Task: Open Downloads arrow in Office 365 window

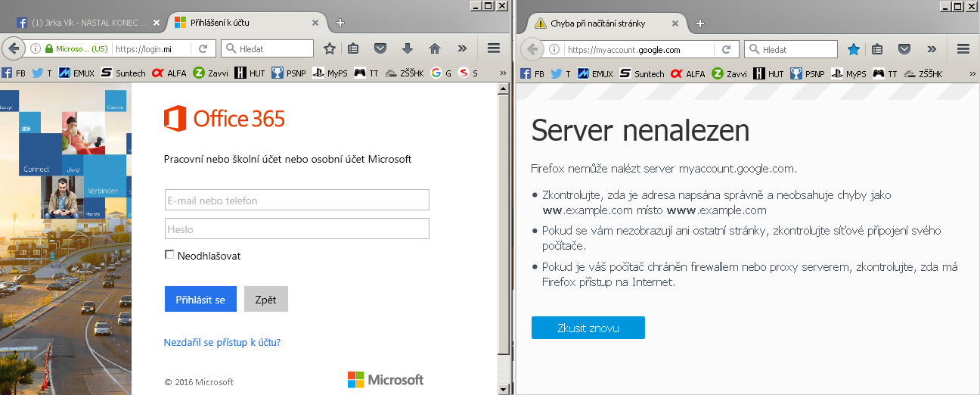Action: [x=408, y=48]
